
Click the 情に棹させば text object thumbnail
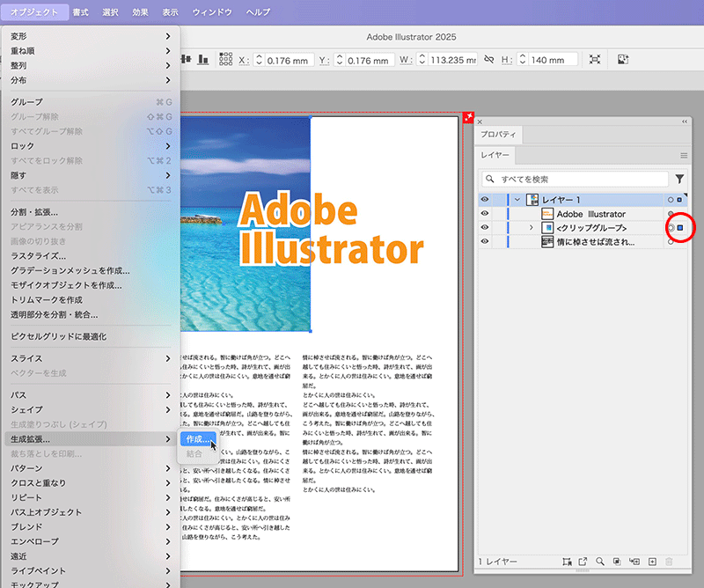pos(547,242)
